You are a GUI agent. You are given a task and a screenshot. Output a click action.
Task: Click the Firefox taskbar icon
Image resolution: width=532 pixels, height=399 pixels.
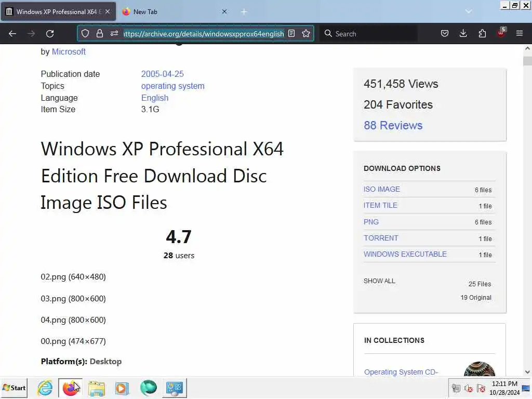(70, 388)
